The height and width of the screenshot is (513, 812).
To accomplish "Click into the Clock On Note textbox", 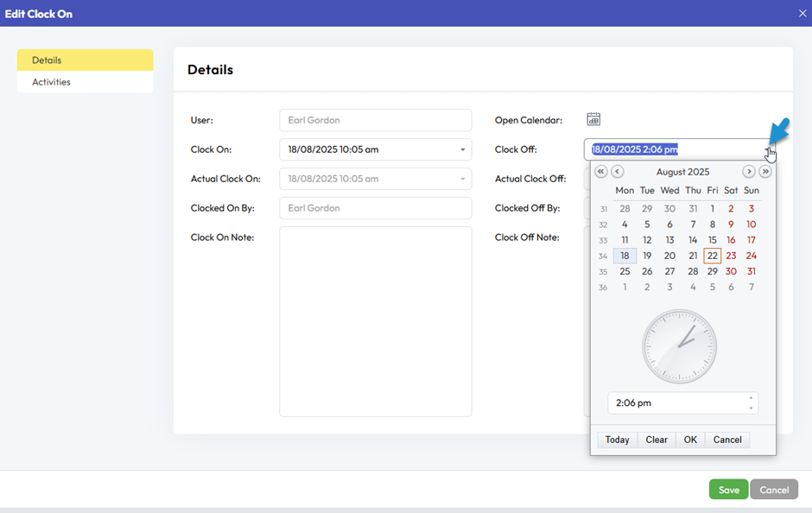I will tap(375, 321).
